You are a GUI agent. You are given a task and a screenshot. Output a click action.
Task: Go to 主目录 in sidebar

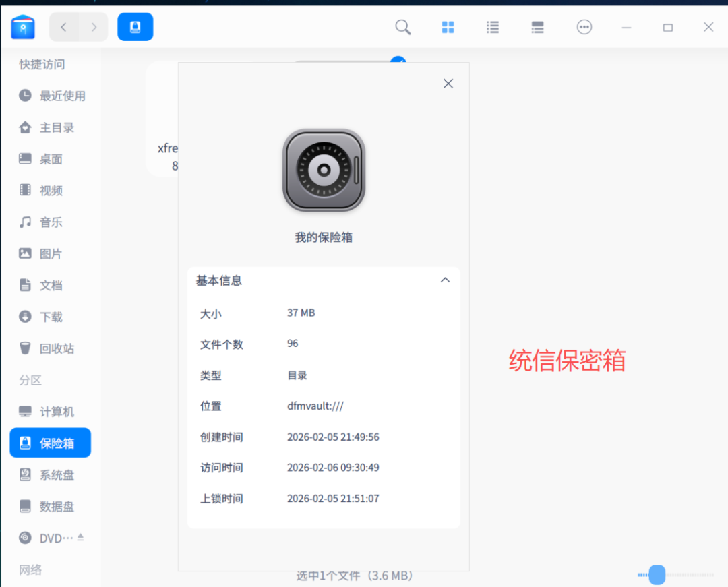[51, 127]
